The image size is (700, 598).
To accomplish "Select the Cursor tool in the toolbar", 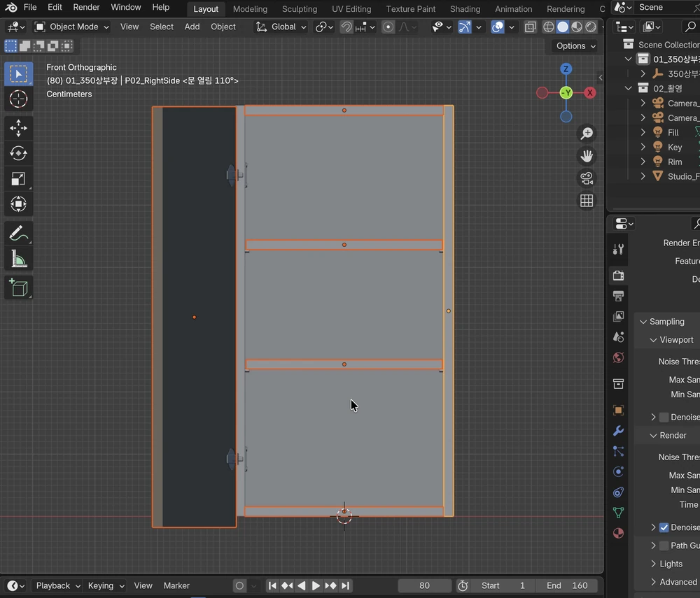I will pyautogui.click(x=18, y=99).
